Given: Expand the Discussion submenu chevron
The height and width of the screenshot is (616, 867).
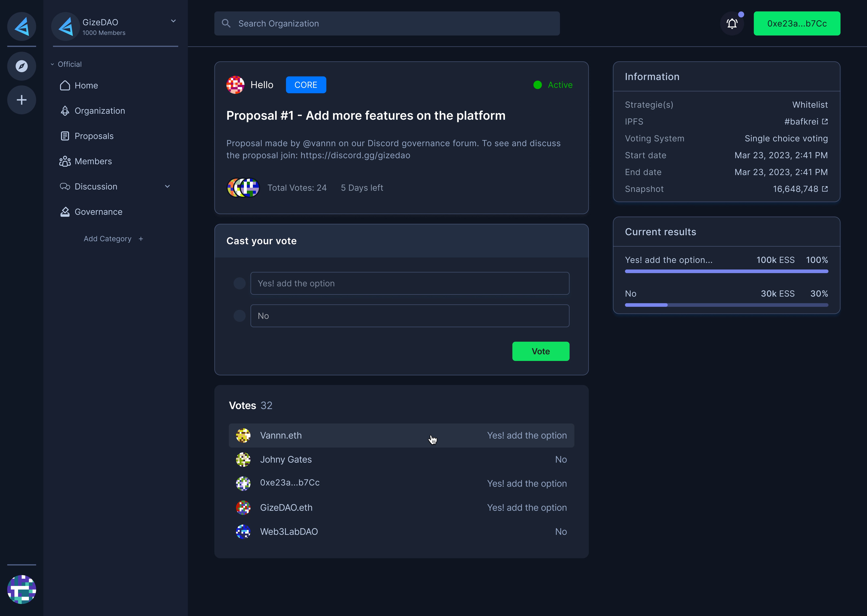Looking at the screenshot, I should [x=167, y=187].
